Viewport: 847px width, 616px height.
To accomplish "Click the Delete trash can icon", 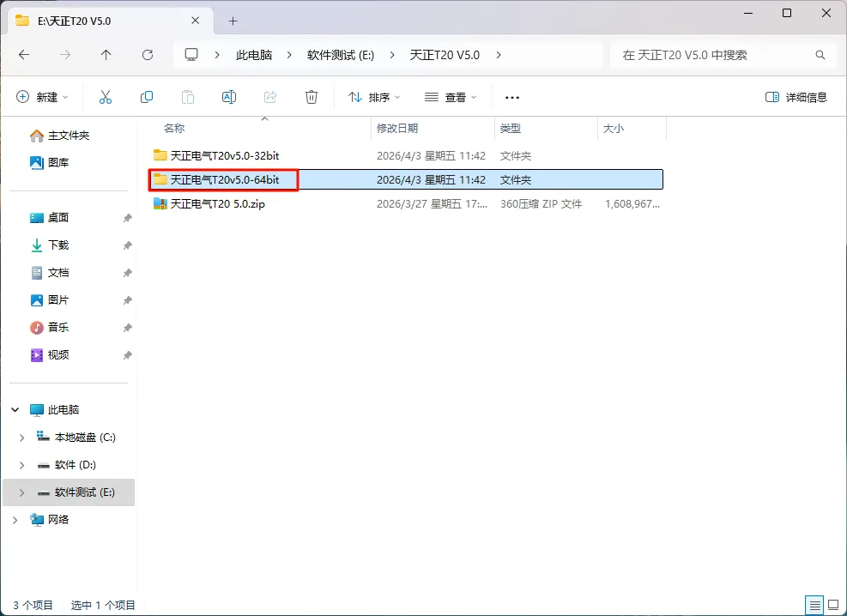I will [x=312, y=97].
